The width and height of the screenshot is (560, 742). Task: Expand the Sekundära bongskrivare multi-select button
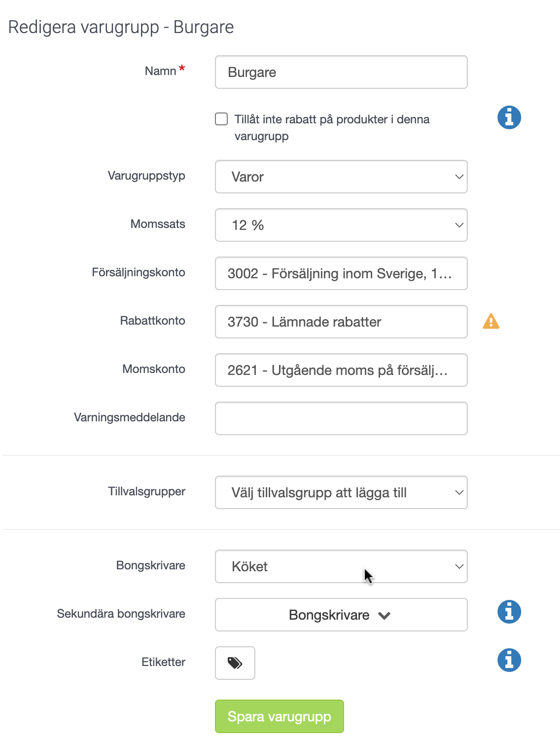[341, 615]
